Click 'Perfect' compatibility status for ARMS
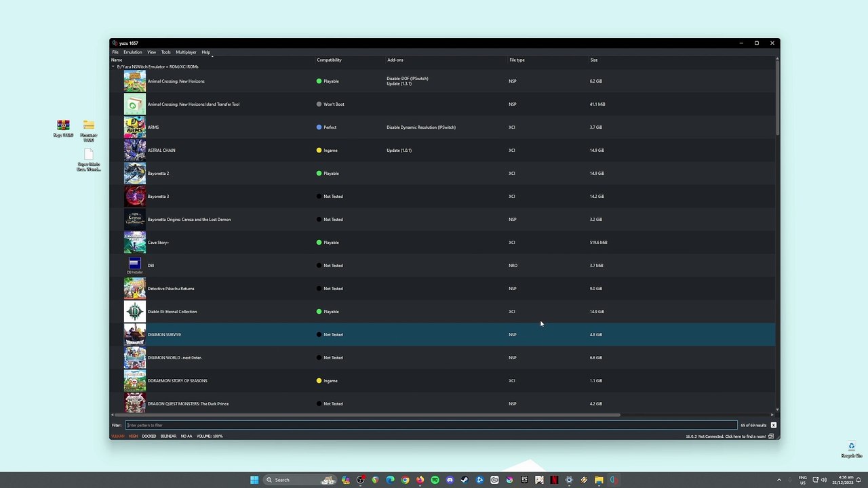 pos(330,127)
